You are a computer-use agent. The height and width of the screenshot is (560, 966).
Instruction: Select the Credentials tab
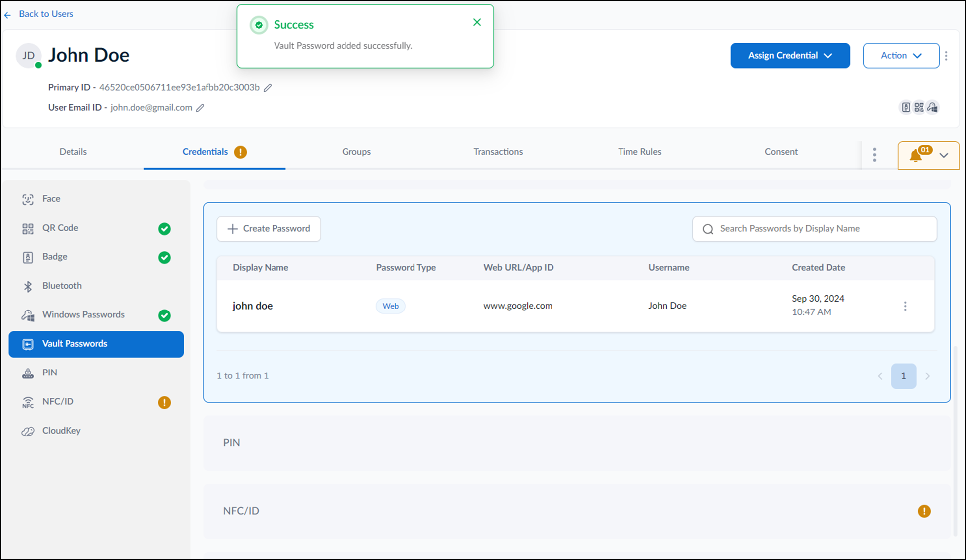[x=214, y=152]
